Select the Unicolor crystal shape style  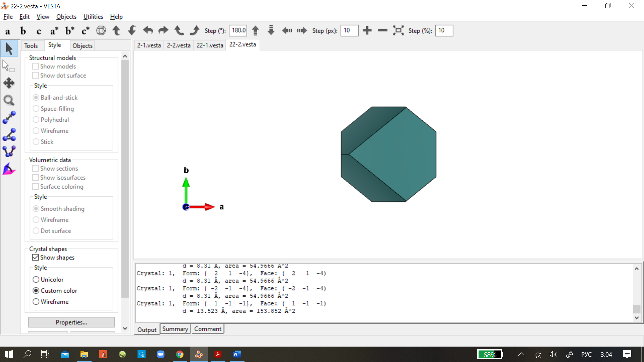(x=36, y=280)
